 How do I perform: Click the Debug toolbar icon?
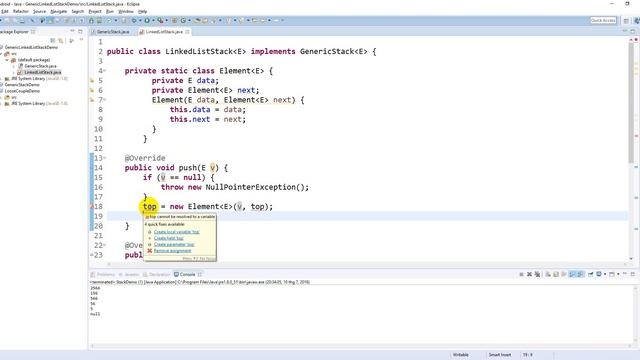[134, 20]
